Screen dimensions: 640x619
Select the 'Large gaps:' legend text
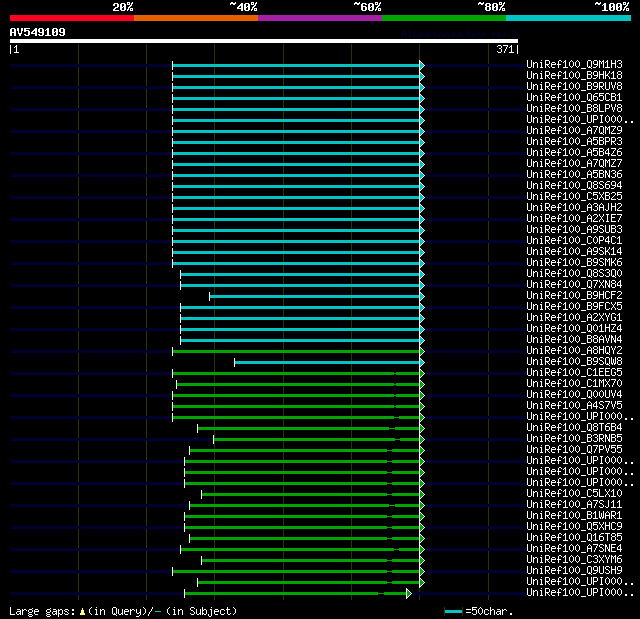(42, 611)
